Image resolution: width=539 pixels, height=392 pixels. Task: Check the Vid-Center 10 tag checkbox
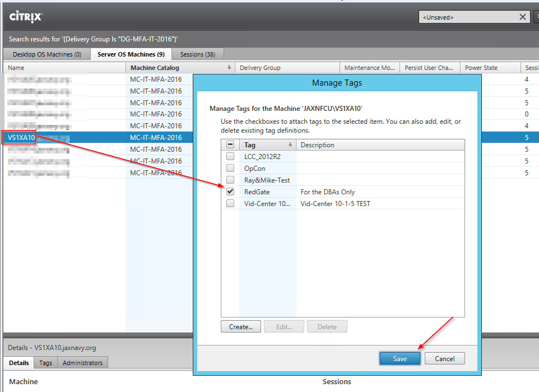pyautogui.click(x=230, y=203)
